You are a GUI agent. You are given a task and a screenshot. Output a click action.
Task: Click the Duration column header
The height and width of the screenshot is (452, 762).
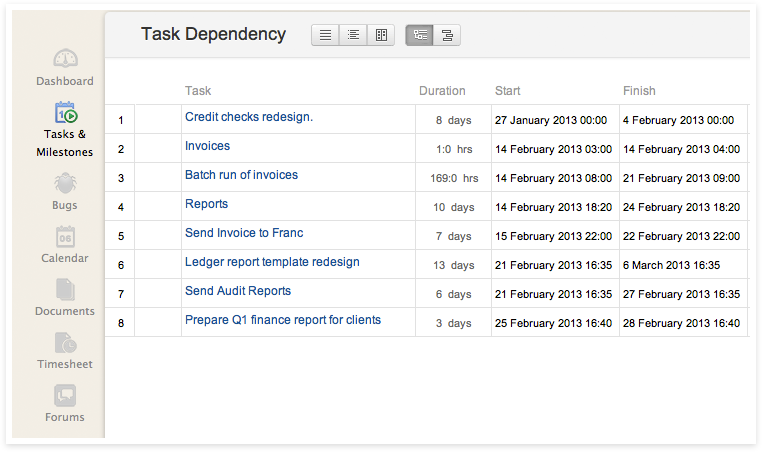(442, 91)
